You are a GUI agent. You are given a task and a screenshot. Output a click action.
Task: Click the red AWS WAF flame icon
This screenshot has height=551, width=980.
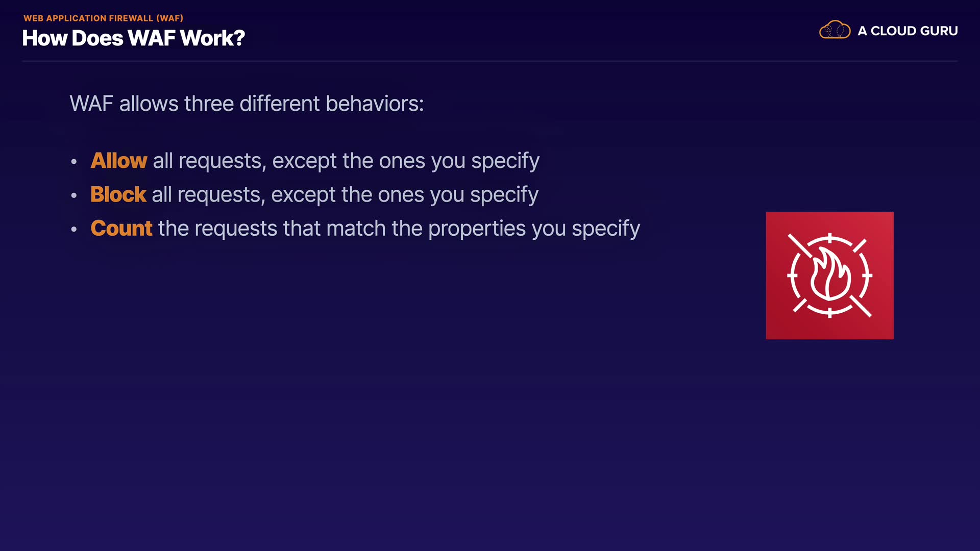(829, 275)
